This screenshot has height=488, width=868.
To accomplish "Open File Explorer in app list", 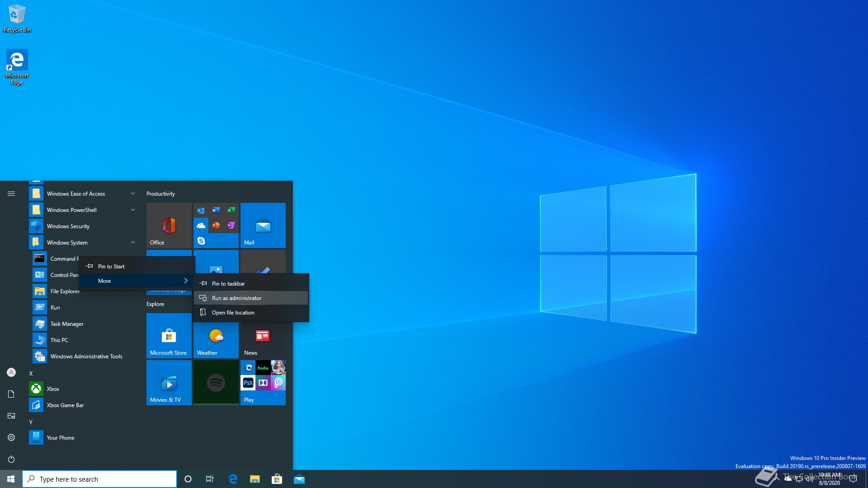I will click(x=57, y=292).
